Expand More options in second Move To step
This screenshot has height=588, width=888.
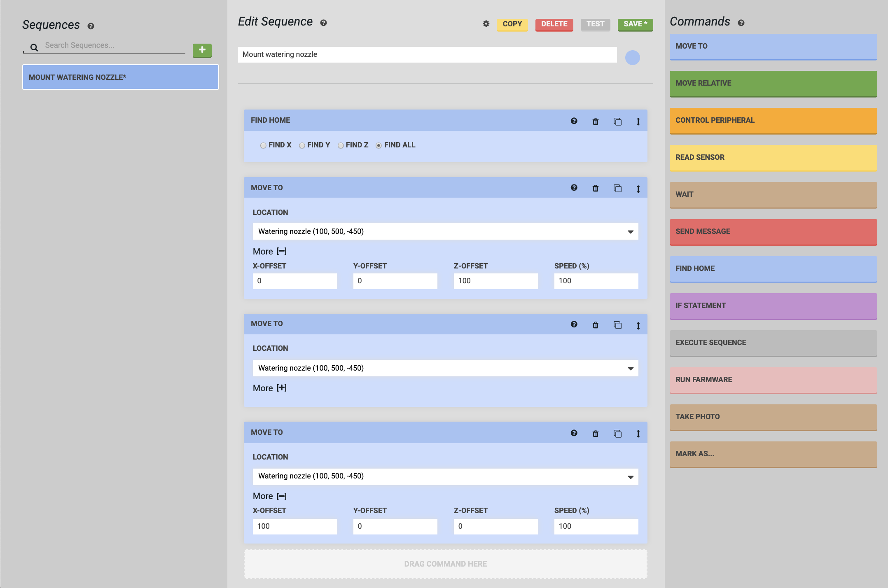281,388
